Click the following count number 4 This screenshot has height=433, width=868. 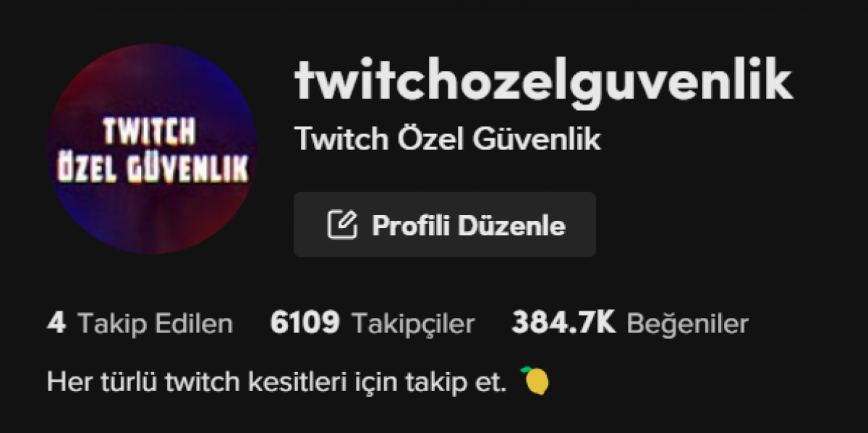pos(56,323)
